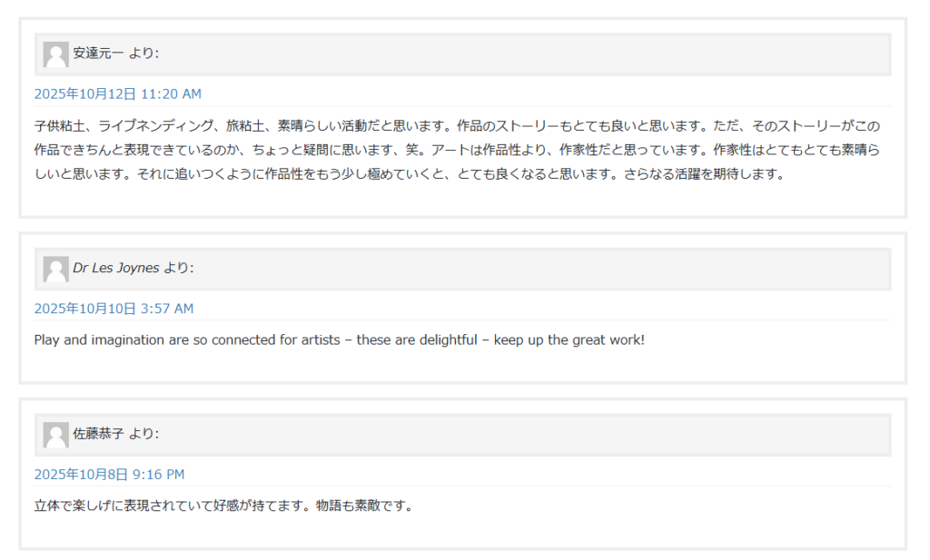Click Dr Les Joynes' avatar icon
930x560 pixels.
(55, 270)
